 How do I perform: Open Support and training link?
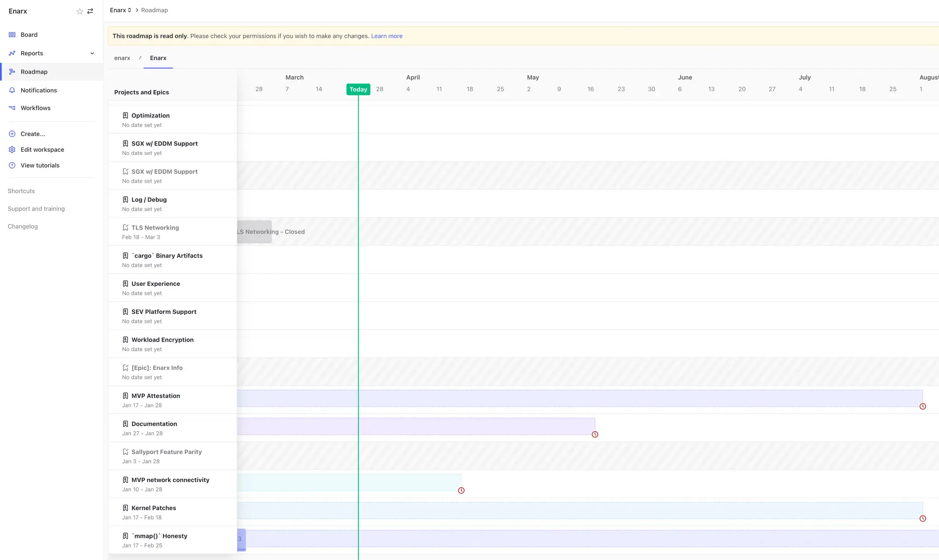pyautogui.click(x=36, y=209)
